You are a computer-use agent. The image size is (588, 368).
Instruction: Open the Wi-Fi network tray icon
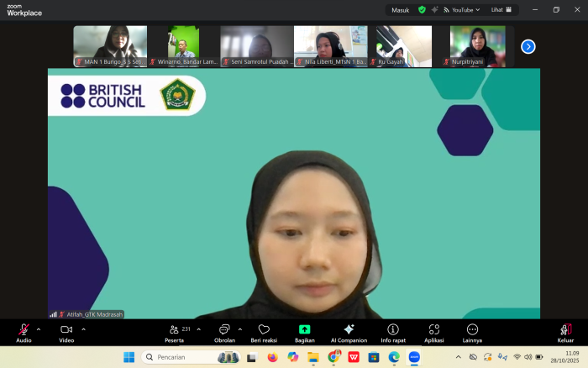point(517,357)
